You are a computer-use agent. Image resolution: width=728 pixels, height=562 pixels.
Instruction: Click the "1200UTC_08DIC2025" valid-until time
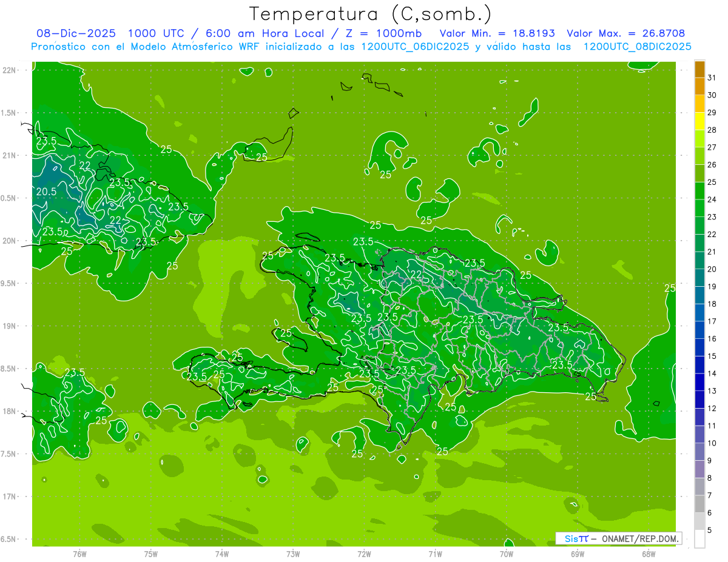[x=637, y=47]
